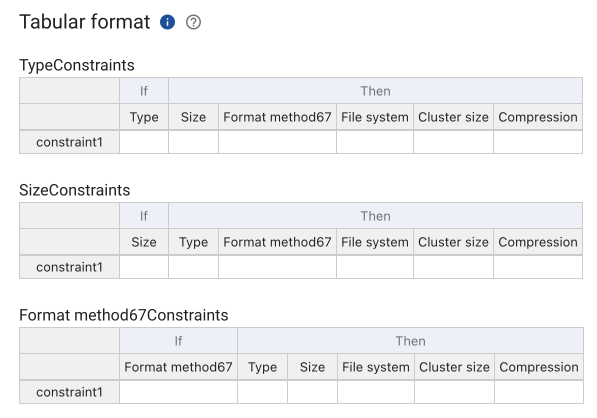Screen dimensions: 597x418
Task: Select the SizeConstraints constraint1 Size cell
Action: [x=144, y=267]
